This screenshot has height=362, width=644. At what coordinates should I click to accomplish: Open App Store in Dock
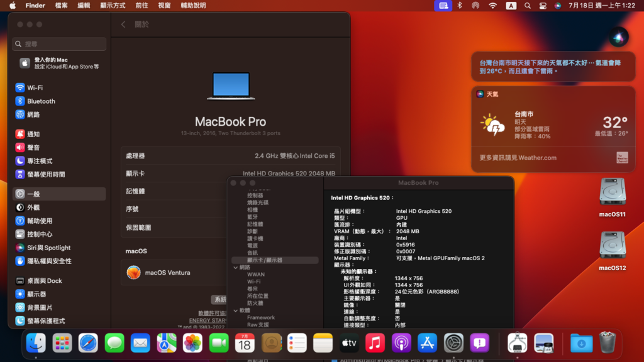tap(427, 343)
